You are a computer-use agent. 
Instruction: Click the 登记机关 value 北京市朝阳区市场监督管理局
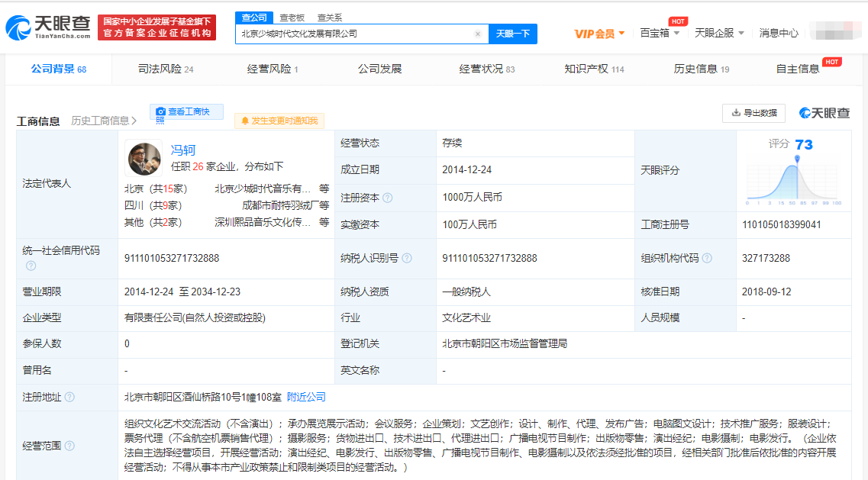pos(505,344)
